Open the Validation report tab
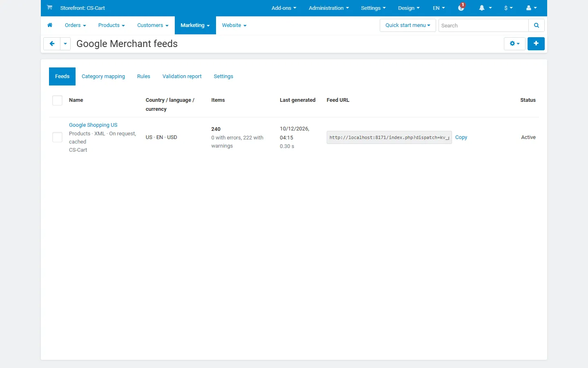588x368 pixels. pyautogui.click(x=182, y=76)
